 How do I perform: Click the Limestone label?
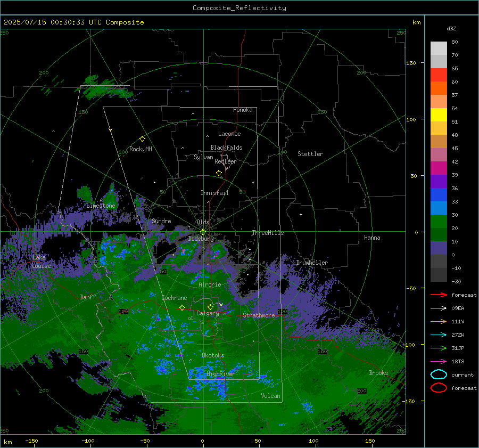101,206
